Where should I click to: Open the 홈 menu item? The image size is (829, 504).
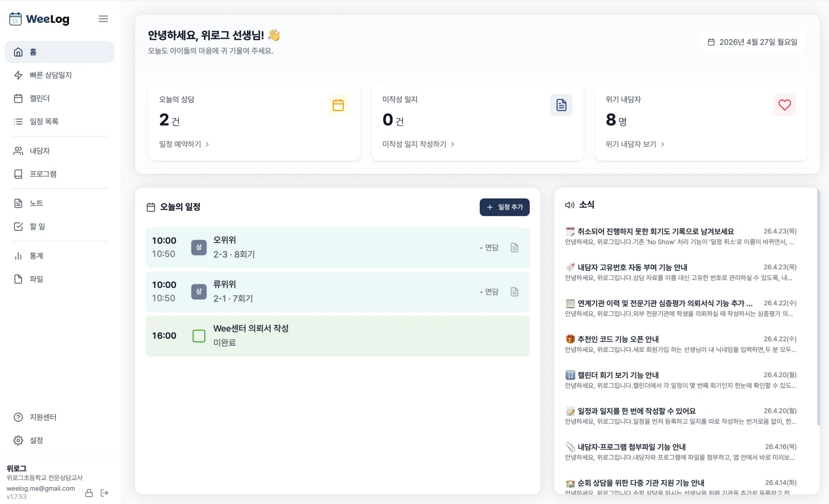click(x=59, y=52)
